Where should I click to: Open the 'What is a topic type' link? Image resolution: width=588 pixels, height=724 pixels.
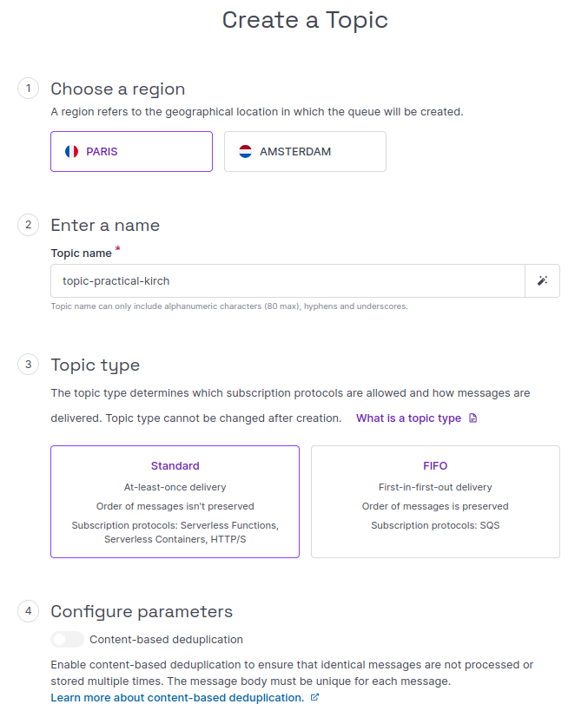(408, 418)
